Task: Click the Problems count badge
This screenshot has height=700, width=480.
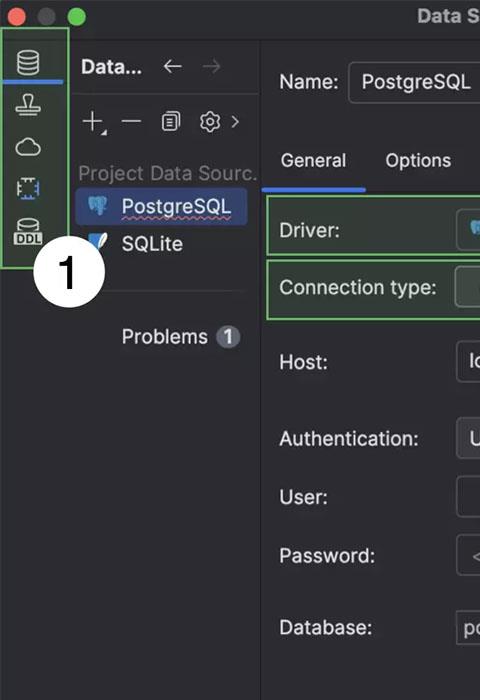Action: pyautogui.click(x=228, y=337)
